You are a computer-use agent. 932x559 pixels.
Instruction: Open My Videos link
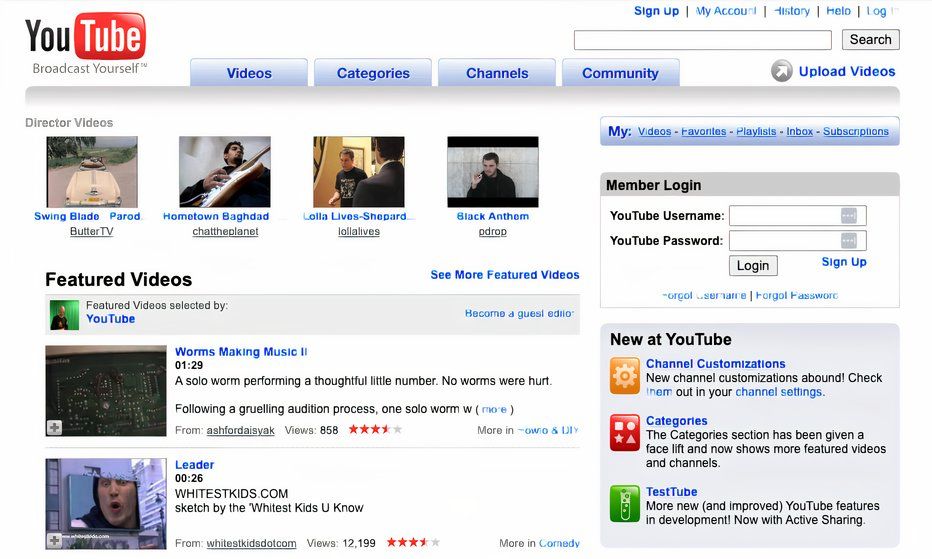pos(654,131)
